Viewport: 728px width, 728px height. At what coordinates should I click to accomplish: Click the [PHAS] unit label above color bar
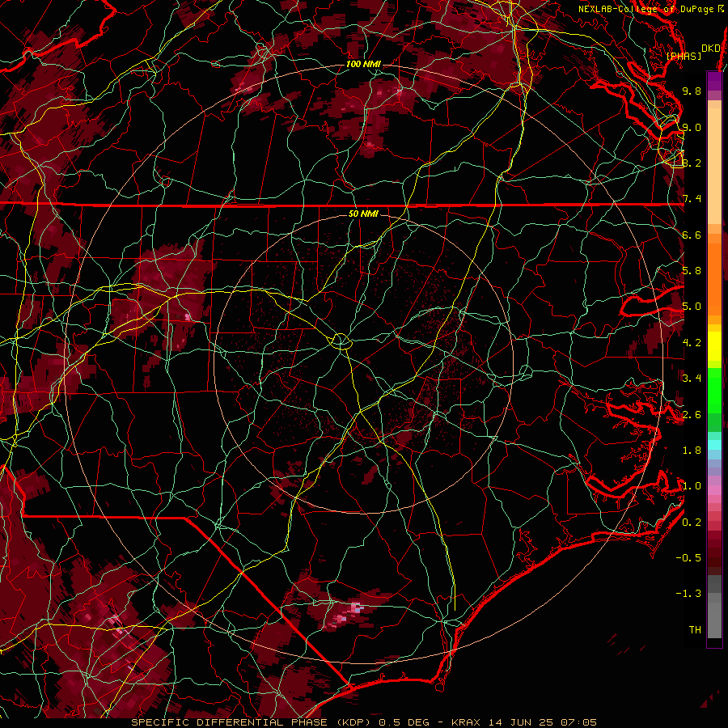(684, 56)
